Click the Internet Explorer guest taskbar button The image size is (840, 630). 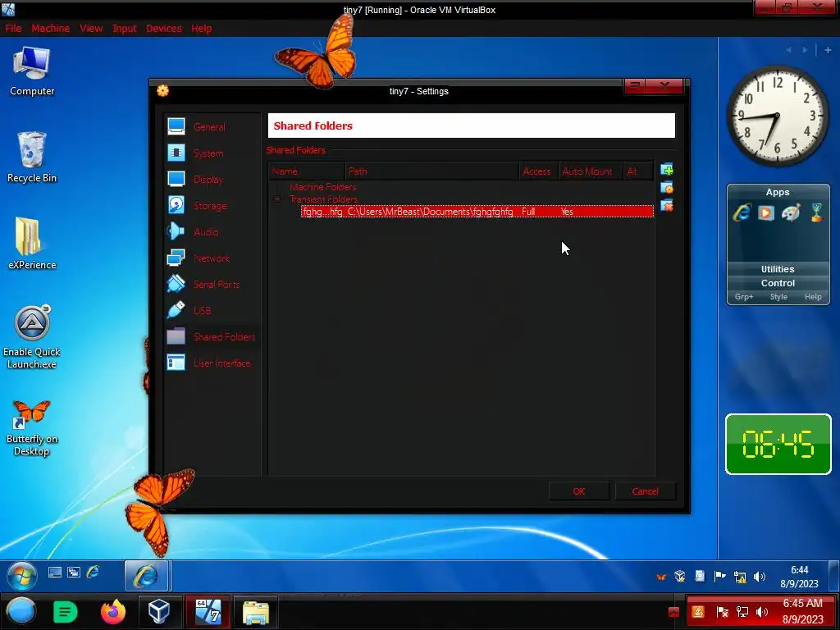pos(146,576)
